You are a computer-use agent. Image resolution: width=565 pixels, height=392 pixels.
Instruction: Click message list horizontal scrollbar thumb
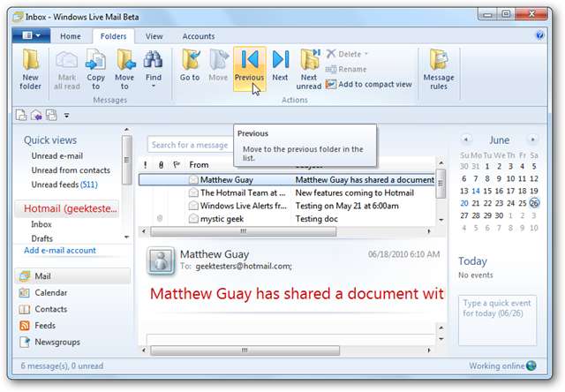click(x=244, y=231)
